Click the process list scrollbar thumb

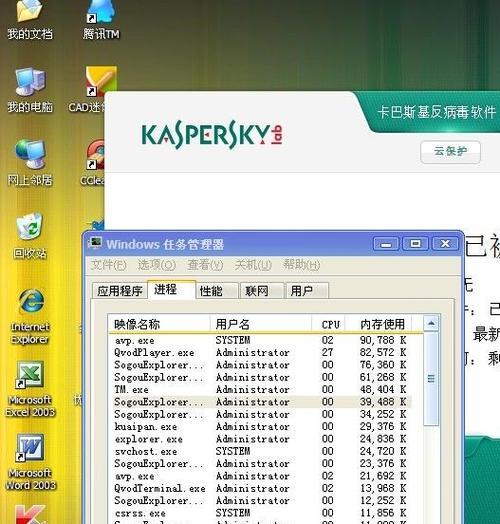(x=431, y=379)
